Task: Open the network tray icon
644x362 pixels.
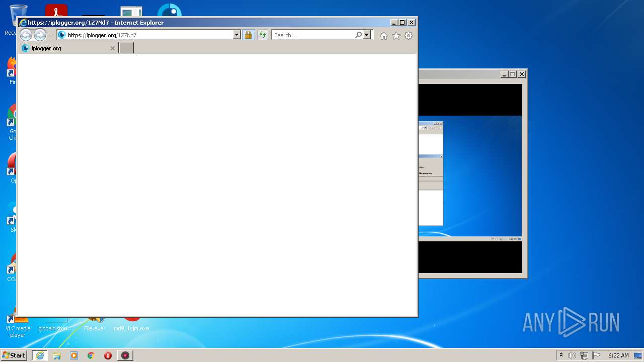Action: (x=584, y=355)
